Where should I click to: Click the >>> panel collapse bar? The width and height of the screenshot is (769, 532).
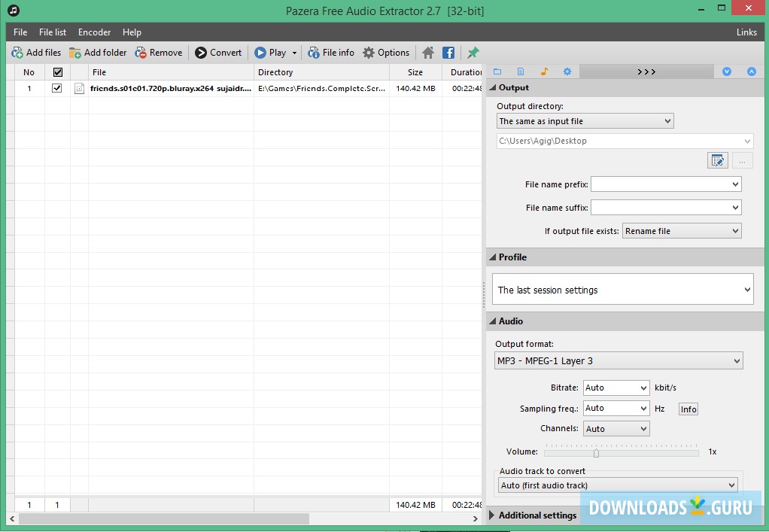[x=646, y=71]
